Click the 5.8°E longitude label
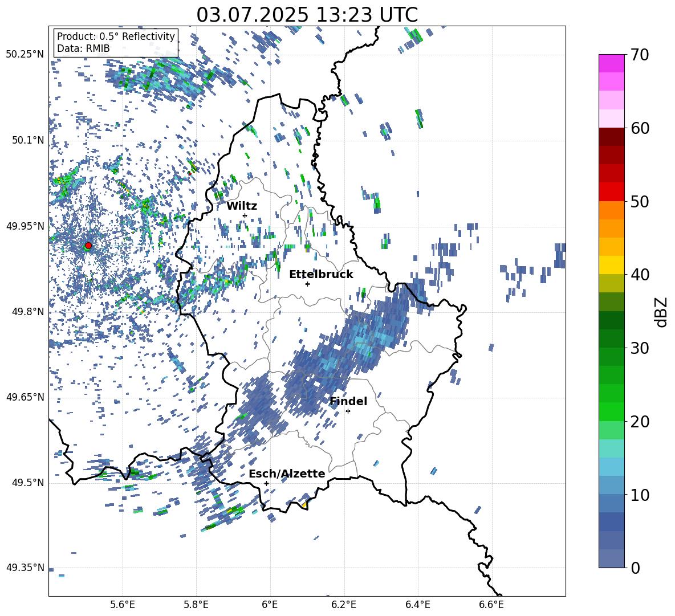This screenshot has height=616, width=675. 196,605
